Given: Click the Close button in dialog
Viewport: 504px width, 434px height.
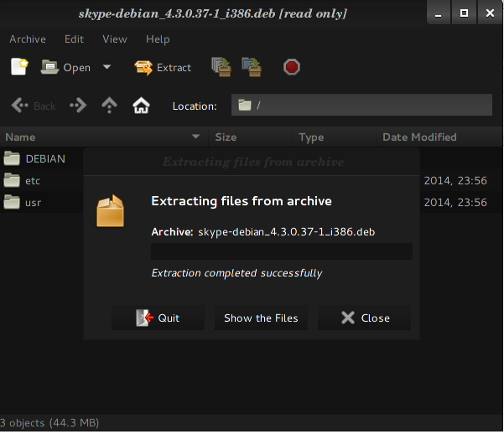Looking at the screenshot, I should click(x=364, y=318).
